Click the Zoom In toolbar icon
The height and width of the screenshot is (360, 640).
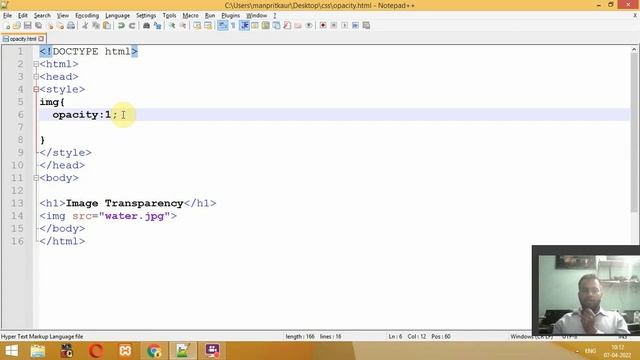tap(172, 26)
